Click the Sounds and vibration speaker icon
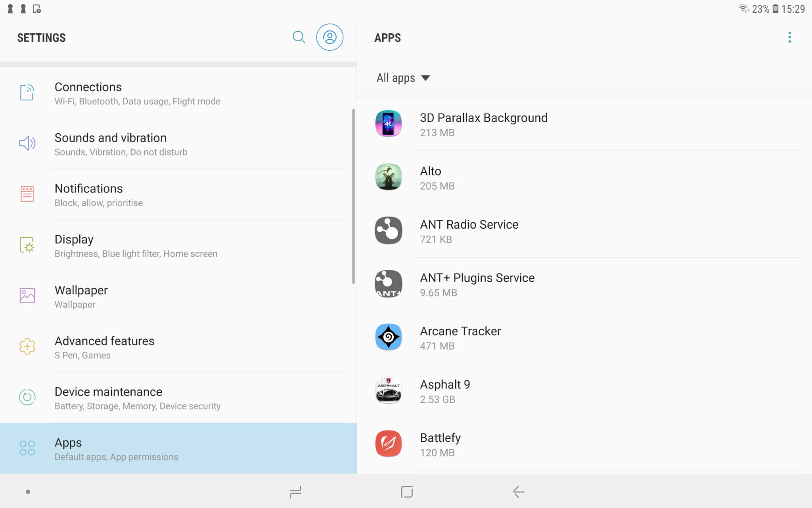 point(27,143)
